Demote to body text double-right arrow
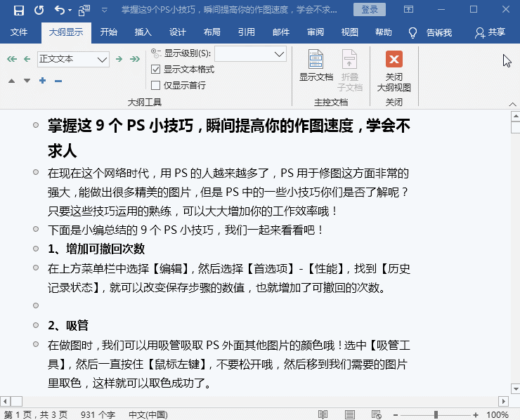The image size is (520, 420). [x=135, y=59]
